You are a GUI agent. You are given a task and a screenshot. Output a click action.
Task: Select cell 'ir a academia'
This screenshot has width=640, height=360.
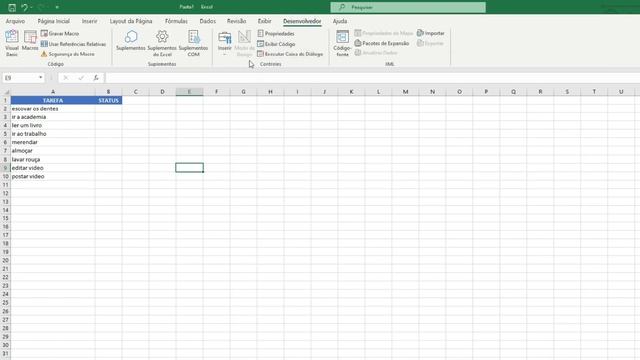click(x=53, y=117)
